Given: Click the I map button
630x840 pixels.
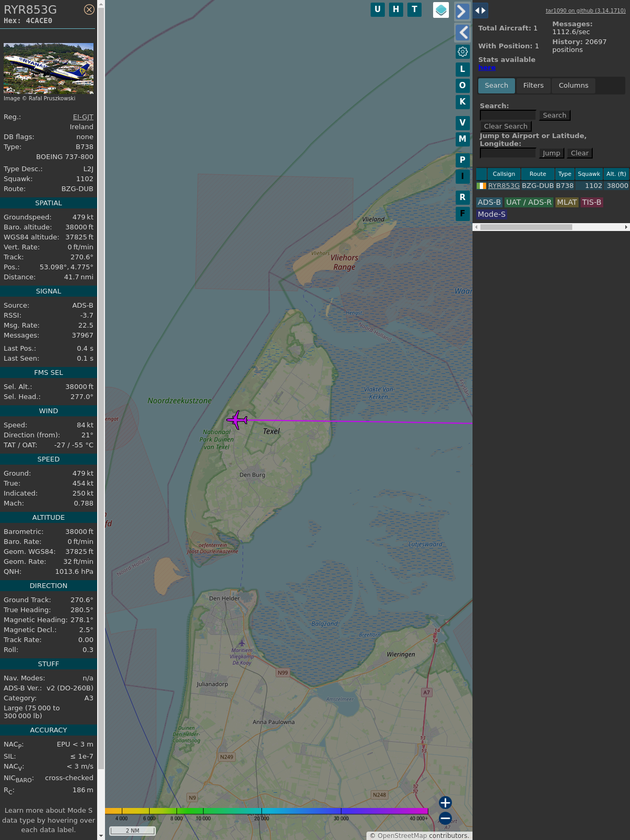Looking at the screenshot, I should [x=463, y=176].
